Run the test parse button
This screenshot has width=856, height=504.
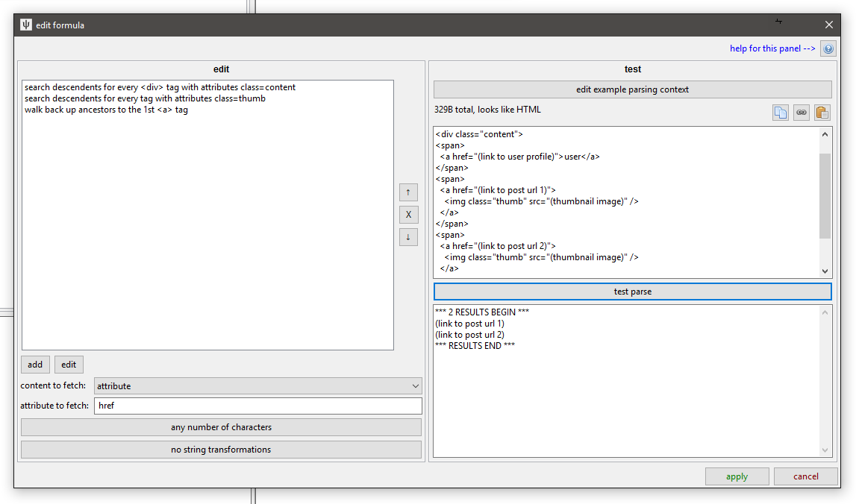click(x=632, y=292)
